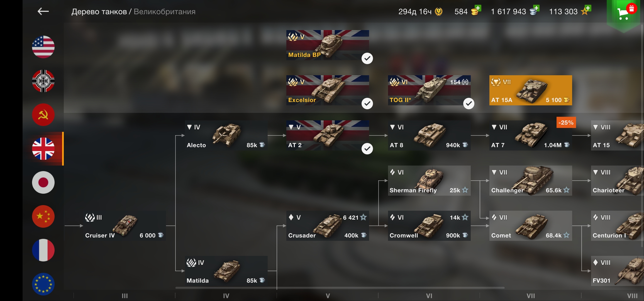The width and height of the screenshot is (644, 301).
Task: Click the TOG II* owned checkmark
Action: [469, 103]
